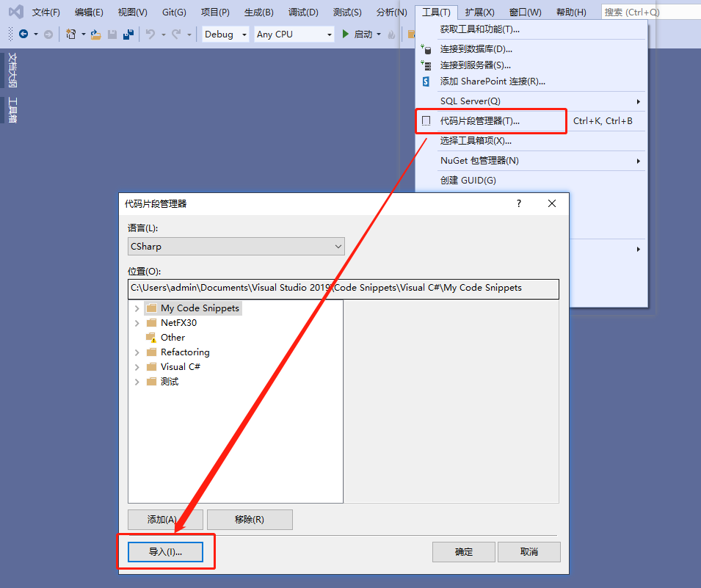Click the 移除(R) button
Image resolution: width=701 pixels, height=588 pixels.
250,520
